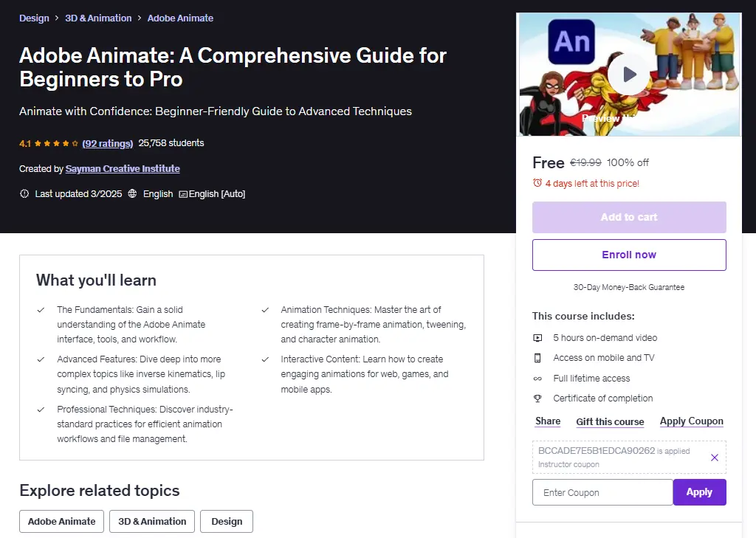Click the 'What you'll learn' heading
756x538 pixels.
point(96,280)
